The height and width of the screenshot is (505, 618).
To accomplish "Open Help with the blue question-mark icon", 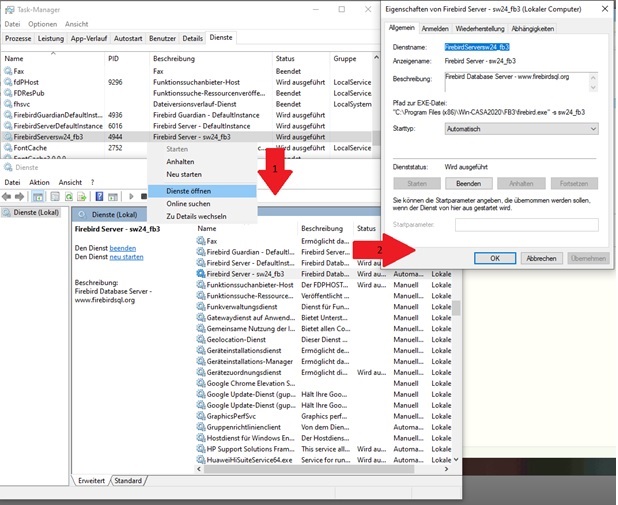I will pos(100,196).
